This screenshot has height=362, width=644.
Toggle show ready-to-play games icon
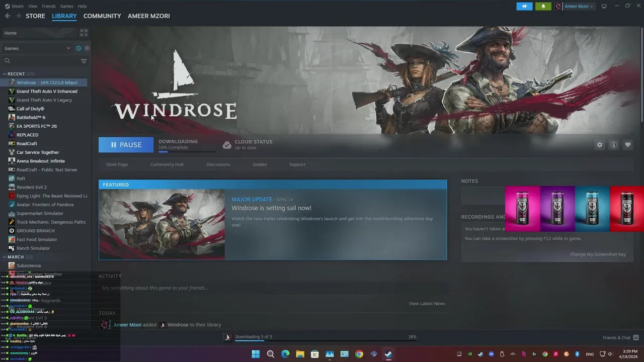pos(87,48)
